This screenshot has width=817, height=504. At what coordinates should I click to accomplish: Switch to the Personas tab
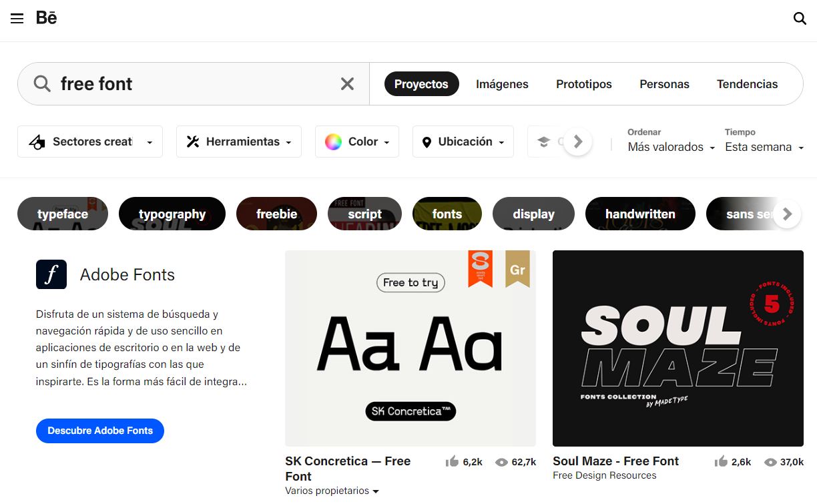point(664,84)
